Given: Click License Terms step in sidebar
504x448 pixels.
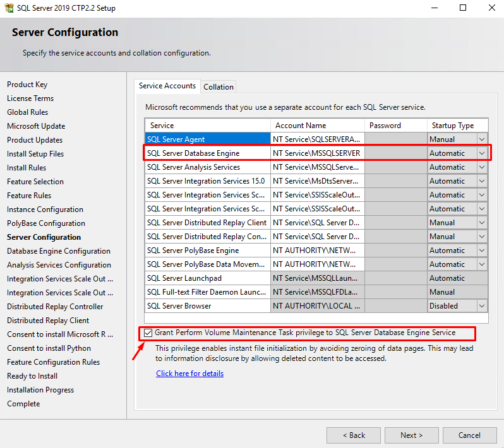Looking at the screenshot, I should [x=30, y=98].
